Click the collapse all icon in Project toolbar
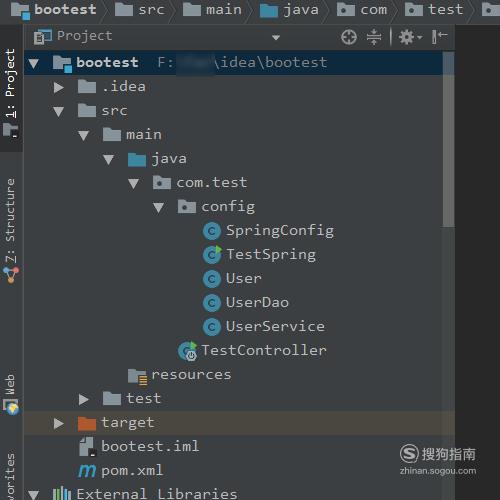The image size is (500, 500). point(374,37)
